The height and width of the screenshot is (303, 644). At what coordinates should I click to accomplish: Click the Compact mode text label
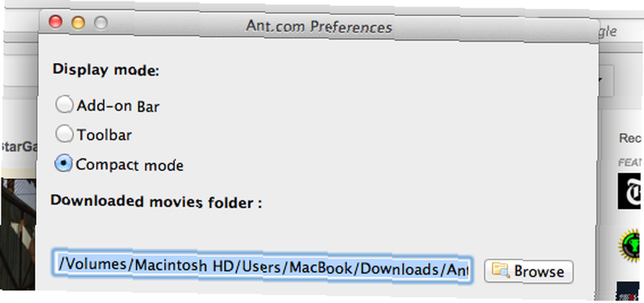130,165
